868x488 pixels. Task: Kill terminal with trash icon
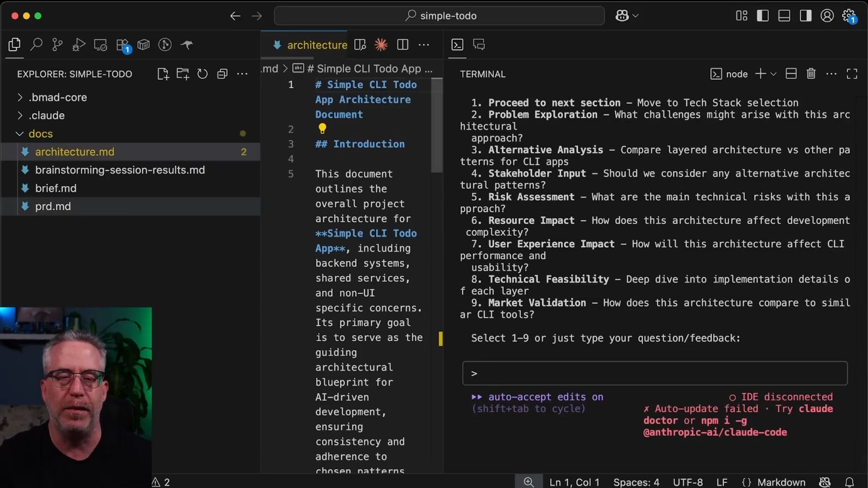[x=811, y=74]
